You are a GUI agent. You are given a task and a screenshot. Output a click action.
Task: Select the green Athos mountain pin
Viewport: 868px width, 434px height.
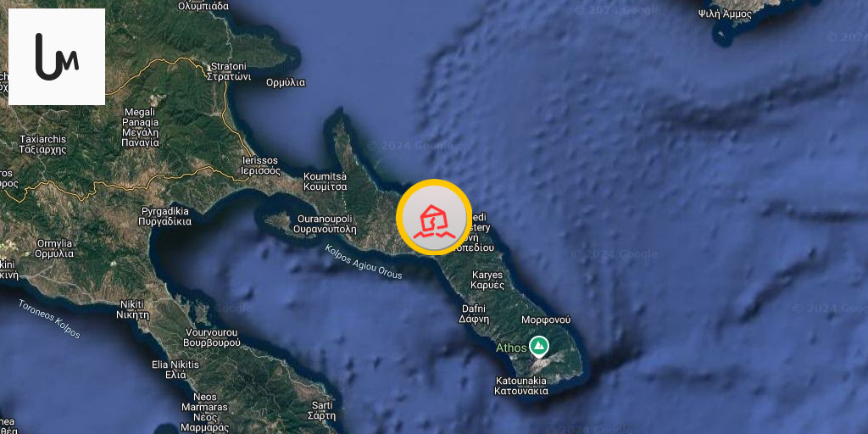[538, 347]
